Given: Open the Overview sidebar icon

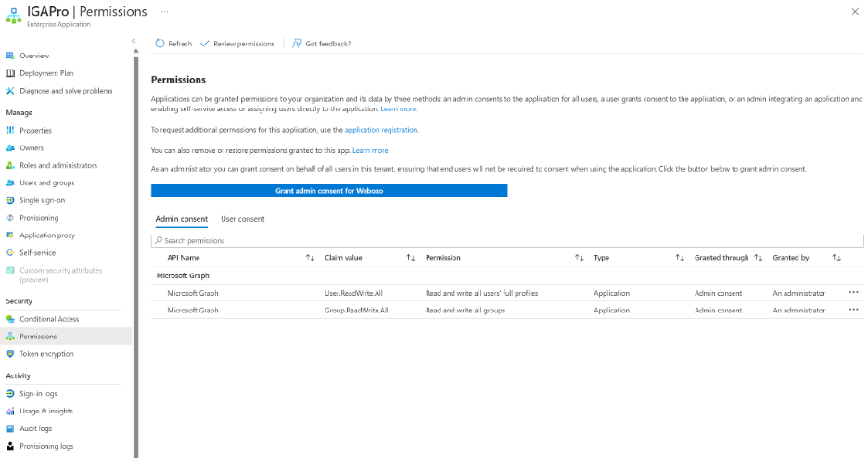Looking at the screenshot, I should point(10,56).
